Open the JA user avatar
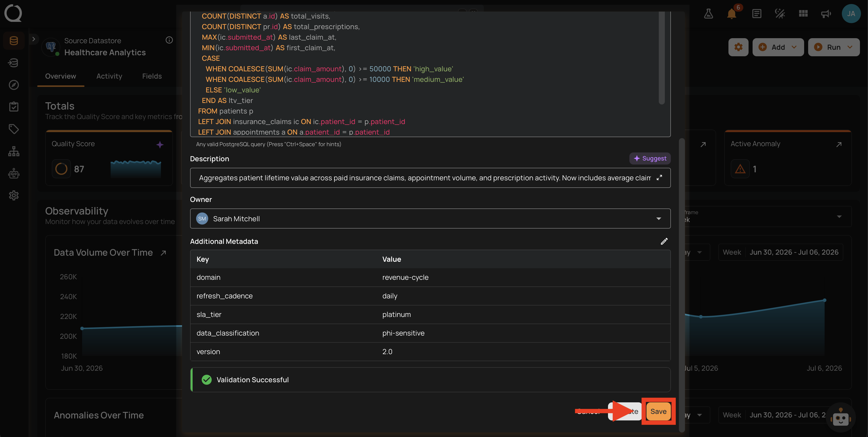 851,14
